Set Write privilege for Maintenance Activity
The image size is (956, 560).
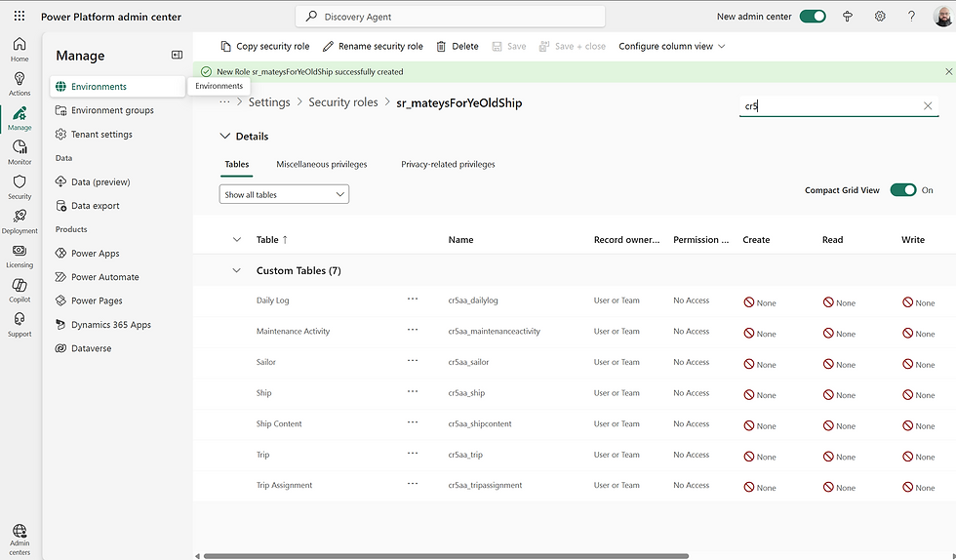918,333
